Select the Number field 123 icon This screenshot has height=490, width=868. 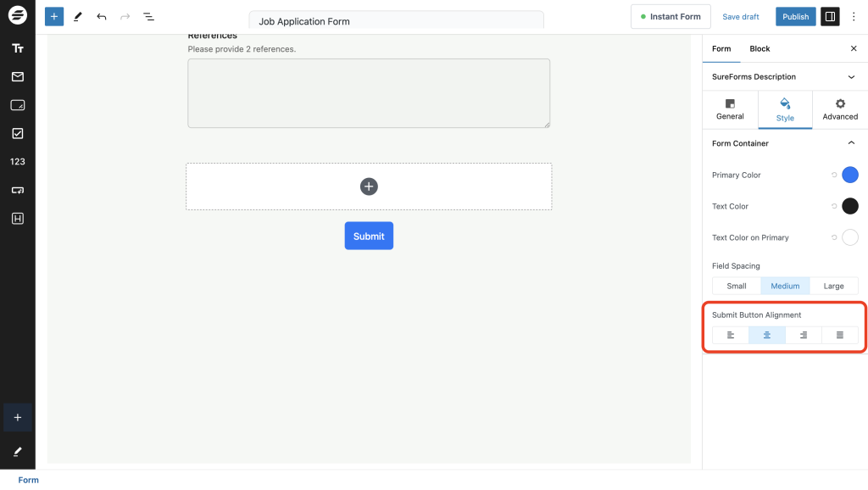tap(17, 161)
